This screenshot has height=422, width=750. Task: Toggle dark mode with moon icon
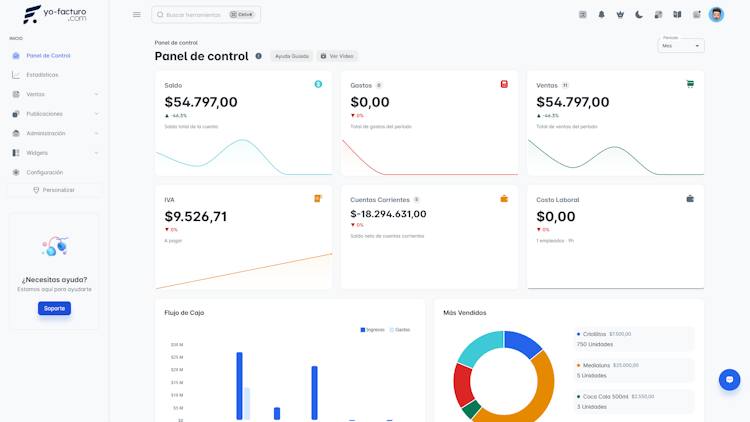[639, 15]
